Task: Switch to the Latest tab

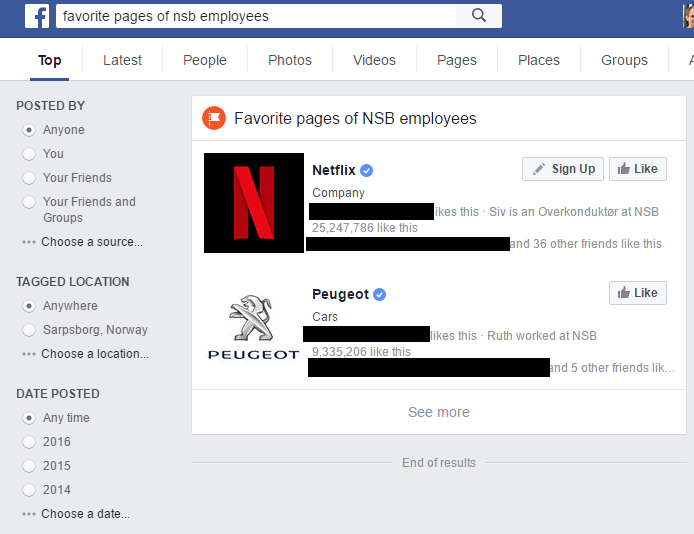Action: (122, 60)
